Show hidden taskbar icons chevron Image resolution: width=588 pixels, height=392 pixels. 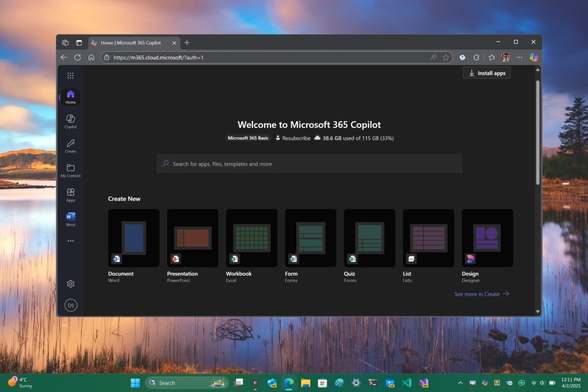460,383
